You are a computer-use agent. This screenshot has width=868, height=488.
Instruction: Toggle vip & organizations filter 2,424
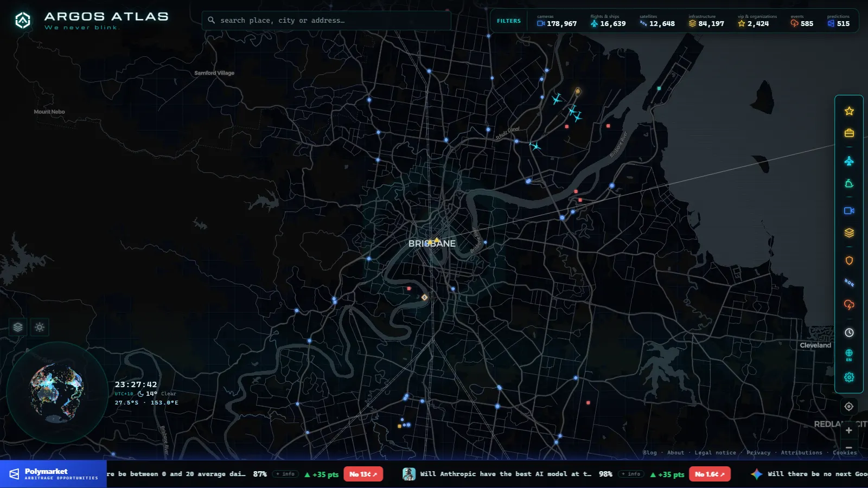[757, 21]
